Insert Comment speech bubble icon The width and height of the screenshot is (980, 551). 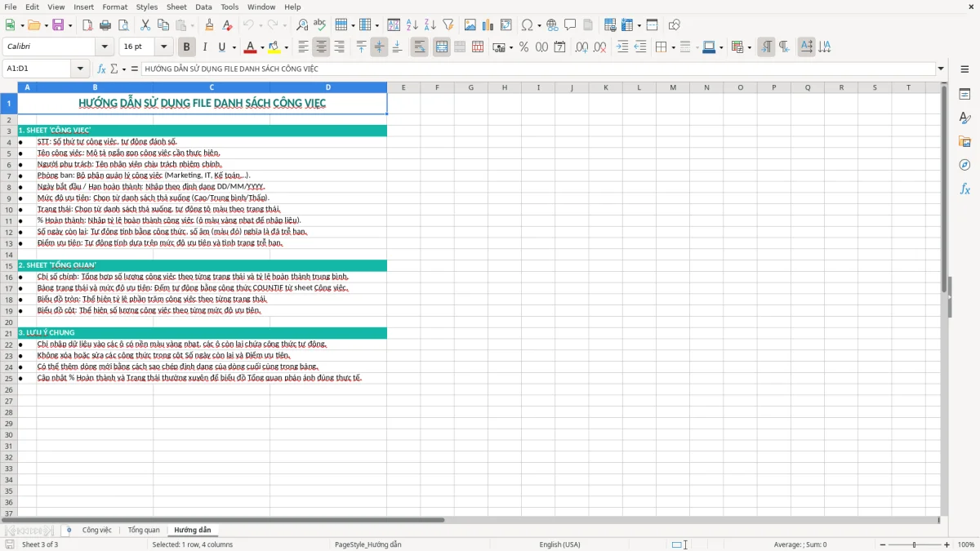click(570, 25)
